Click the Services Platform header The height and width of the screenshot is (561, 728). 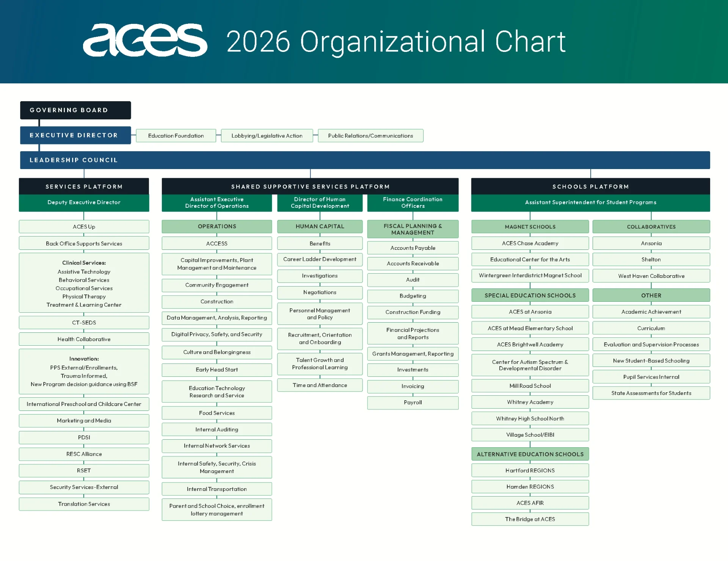83,186
